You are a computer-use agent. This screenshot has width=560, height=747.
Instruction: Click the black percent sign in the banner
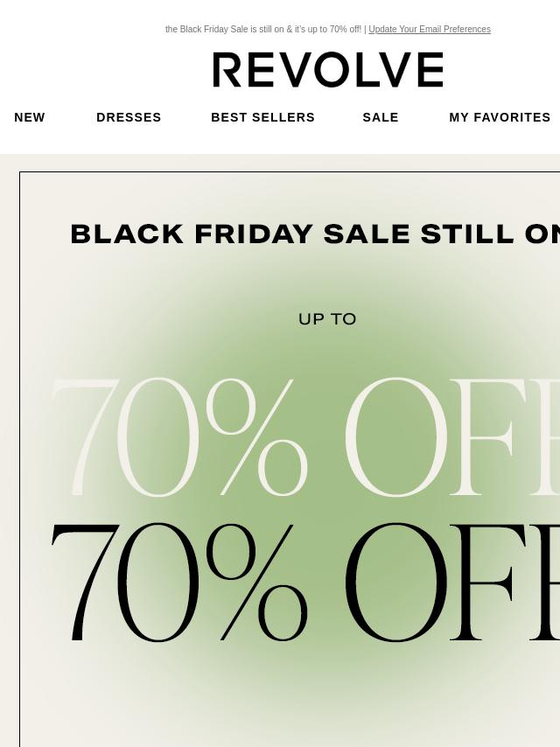pyautogui.click(x=256, y=583)
